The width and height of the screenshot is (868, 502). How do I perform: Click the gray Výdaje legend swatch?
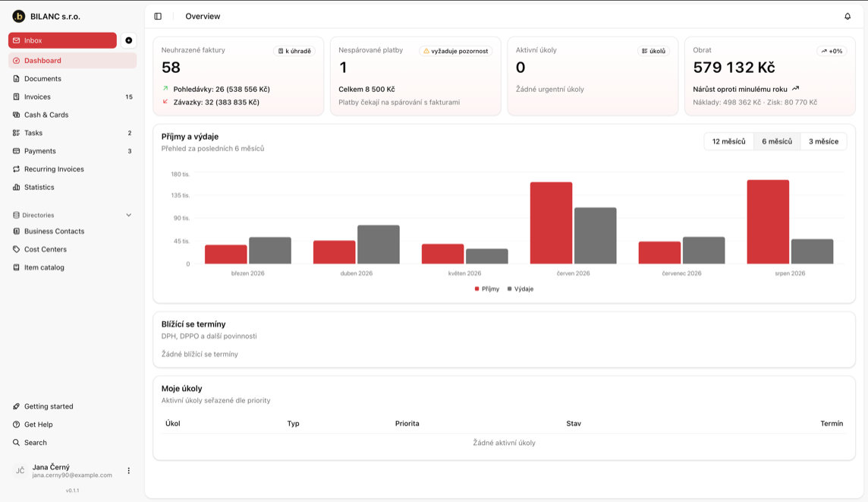(x=509, y=289)
